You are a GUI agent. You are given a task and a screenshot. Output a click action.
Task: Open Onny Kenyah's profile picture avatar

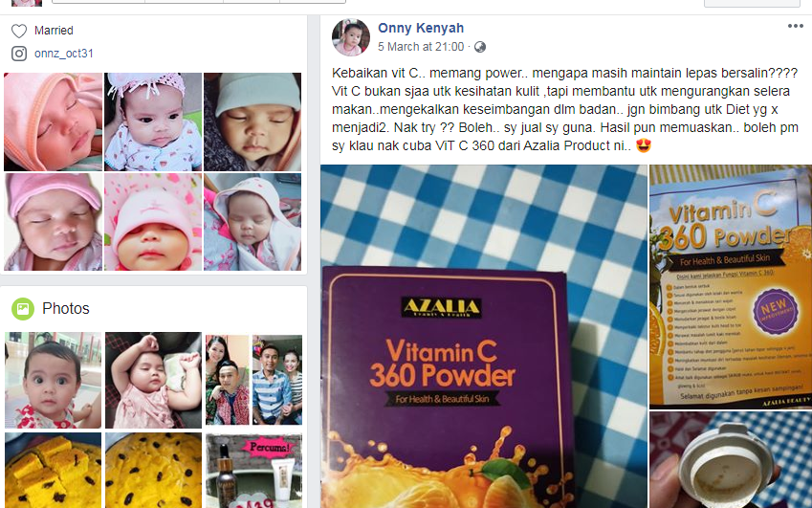click(x=351, y=37)
